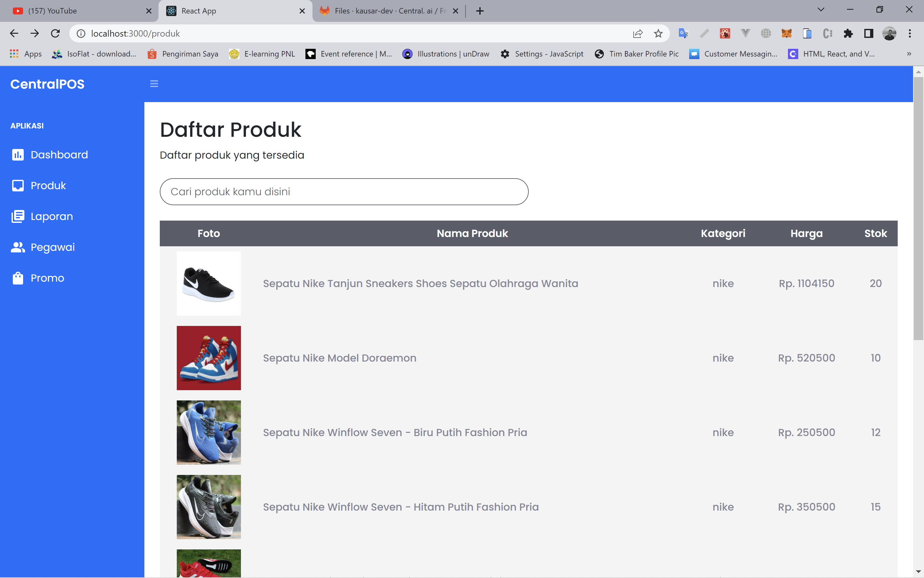Screen dimensions: 924x578
Task: Click price 'Rp. 250500'
Action: coord(806,432)
